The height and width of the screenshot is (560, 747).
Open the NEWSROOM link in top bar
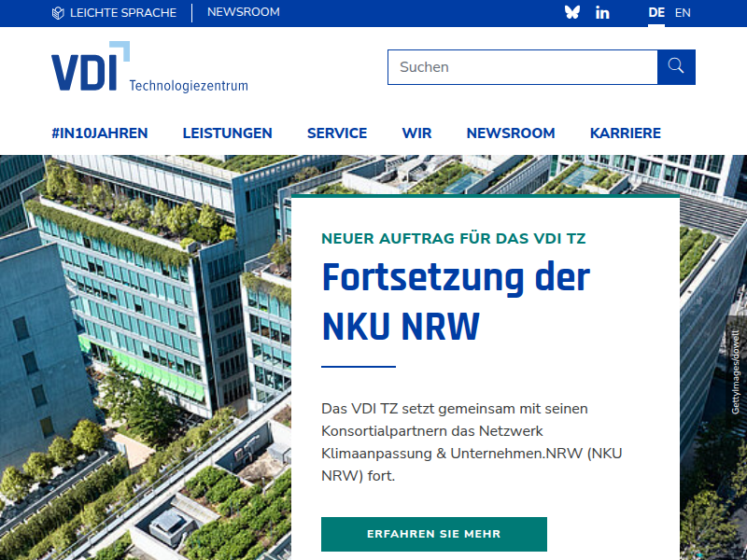tap(243, 13)
